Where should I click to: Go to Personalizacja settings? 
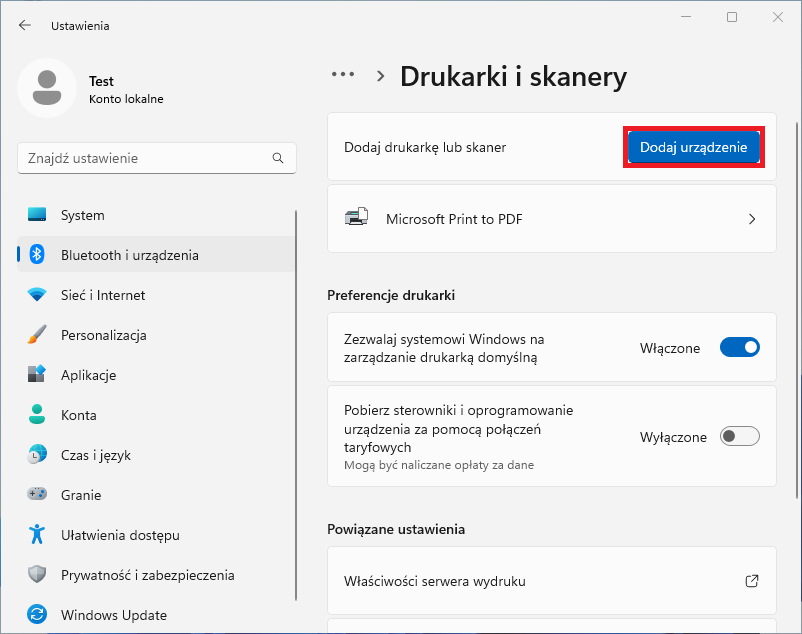[x=156, y=334]
